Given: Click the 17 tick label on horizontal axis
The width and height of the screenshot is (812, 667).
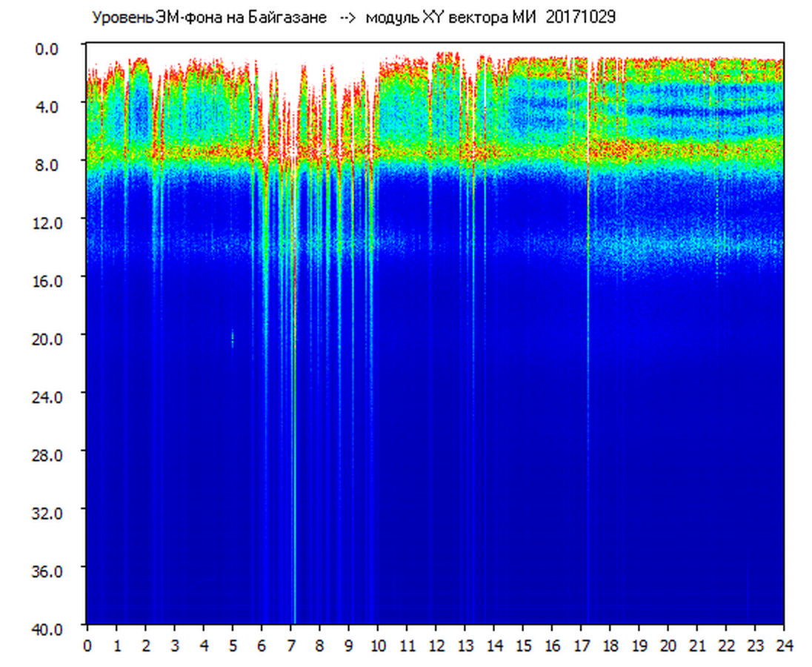Looking at the screenshot, I should 581,646.
